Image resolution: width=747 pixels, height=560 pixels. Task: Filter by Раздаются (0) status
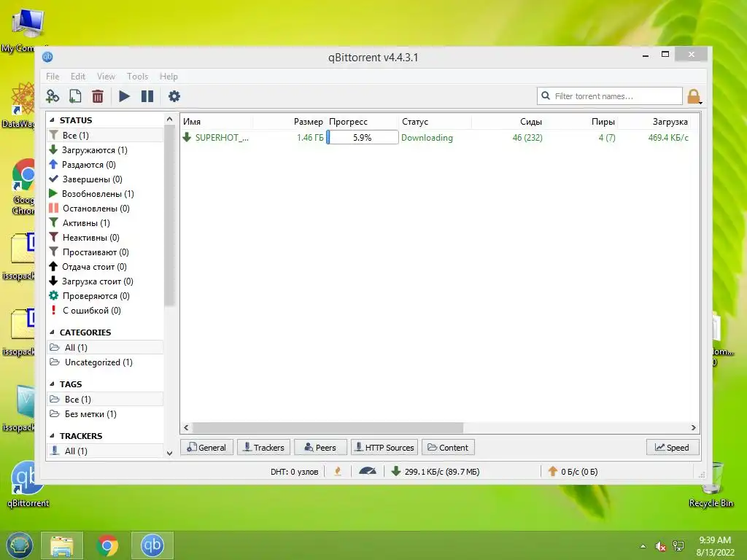pos(88,165)
